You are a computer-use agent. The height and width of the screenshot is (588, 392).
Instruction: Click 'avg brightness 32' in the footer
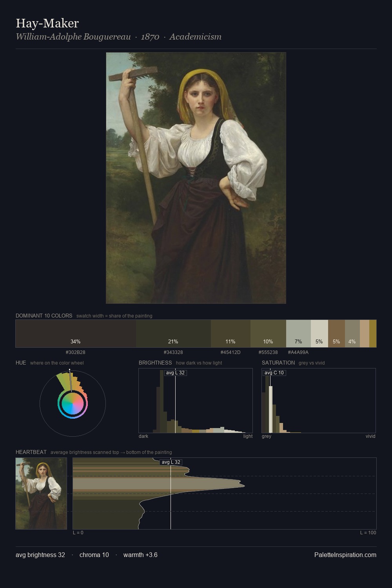click(x=40, y=555)
